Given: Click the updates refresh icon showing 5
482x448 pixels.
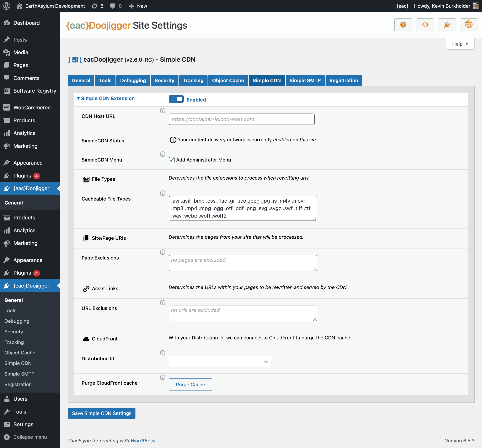Looking at the screenshot, I should point(95,6).
